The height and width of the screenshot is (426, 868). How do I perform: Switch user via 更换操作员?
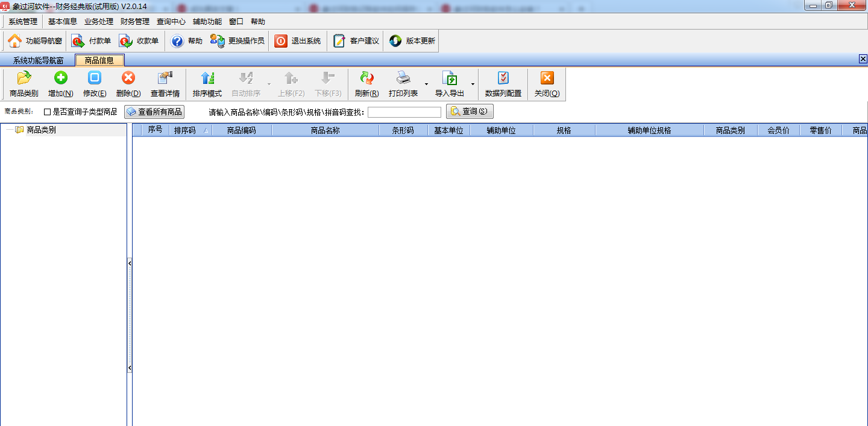click(x=237, y=41)
